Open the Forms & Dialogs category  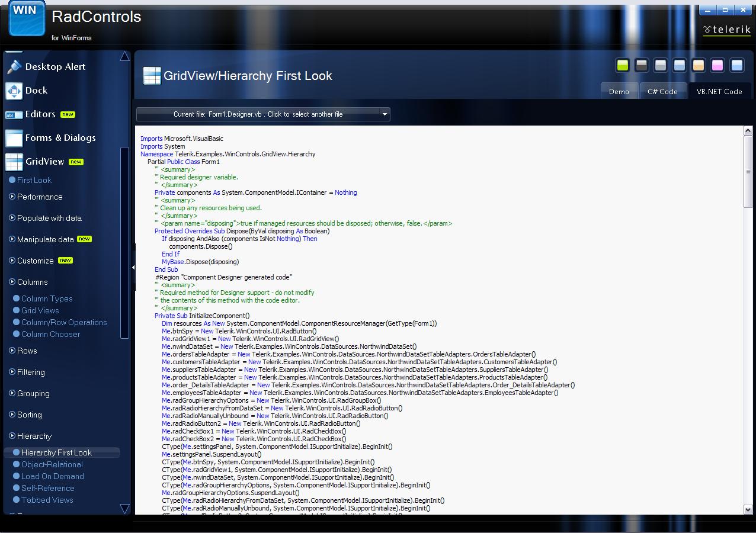pyautogui.click(x=60, y=138)
